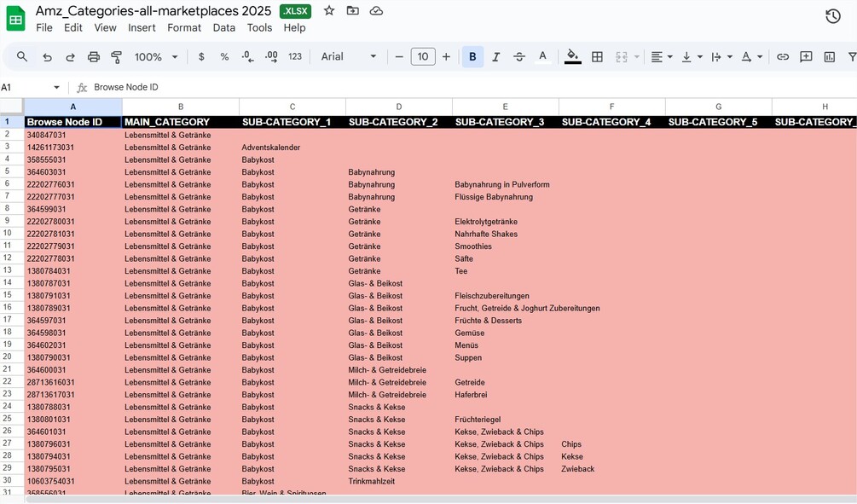Click cell with Babynahrung in Pulverform
The image size is (857, 504).
click(x=505, y=184)
